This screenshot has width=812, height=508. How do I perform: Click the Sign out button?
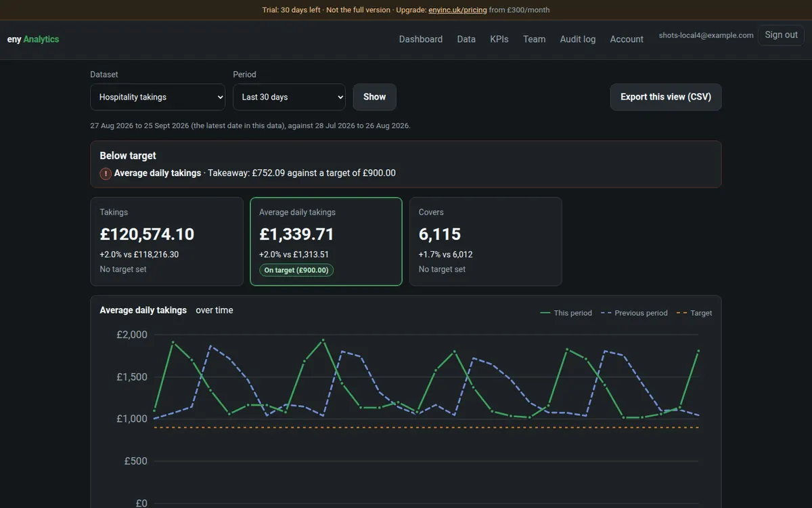782,35
